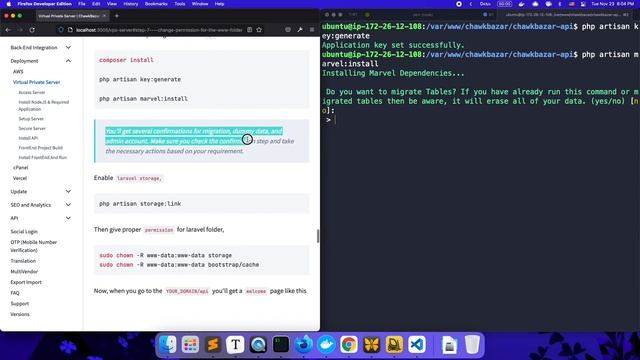Open the View menu
The image size is (640, 360).
click(111, 4)
